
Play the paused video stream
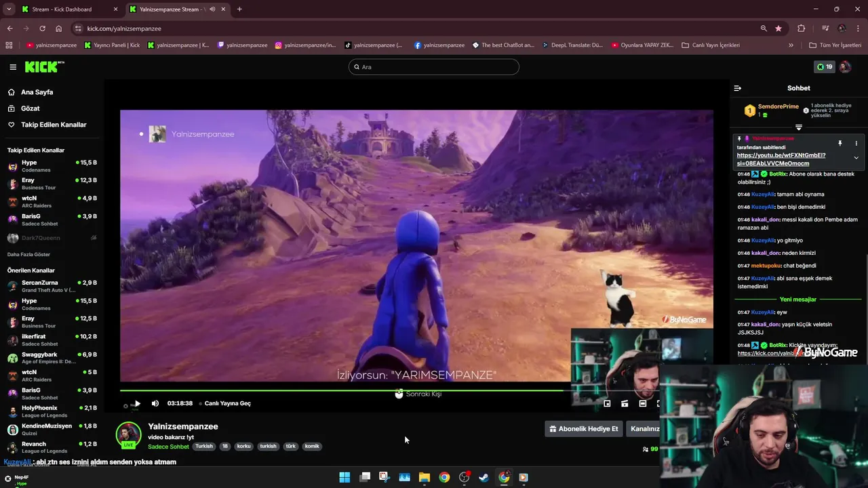point(137,403)
